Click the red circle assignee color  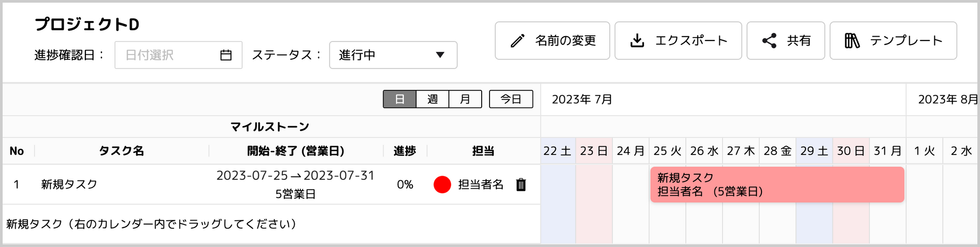click(x=442, y=184)
